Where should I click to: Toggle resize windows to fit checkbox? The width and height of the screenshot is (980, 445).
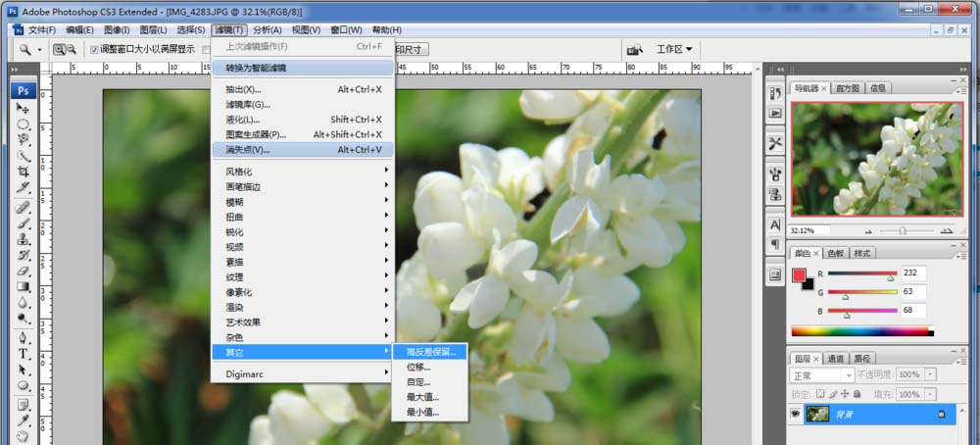coord(94,49)
